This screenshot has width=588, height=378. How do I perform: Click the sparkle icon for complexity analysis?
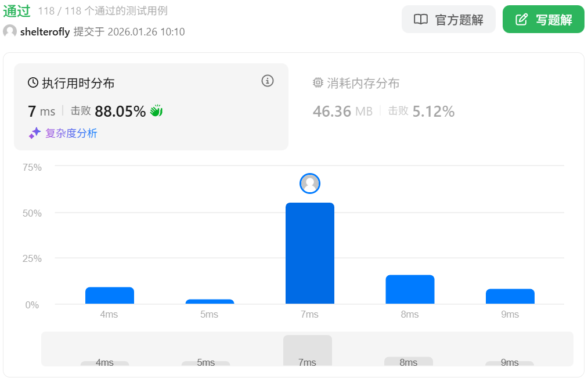[x=35, y=133]
